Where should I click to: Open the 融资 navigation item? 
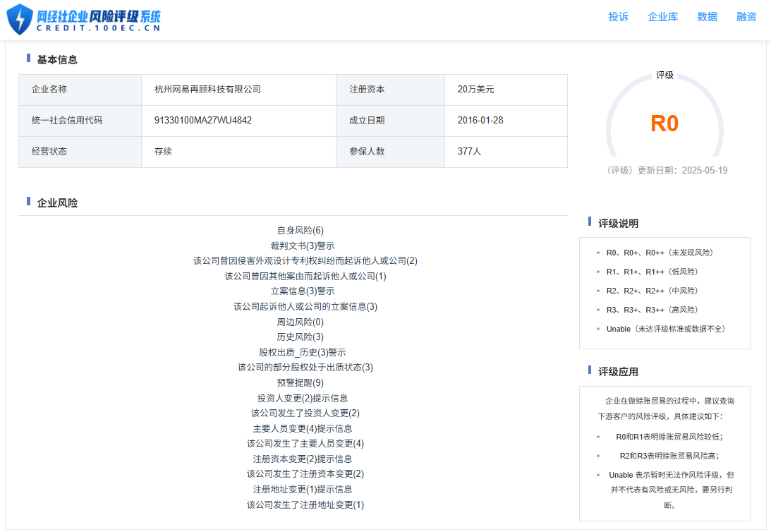coord(746,17)
